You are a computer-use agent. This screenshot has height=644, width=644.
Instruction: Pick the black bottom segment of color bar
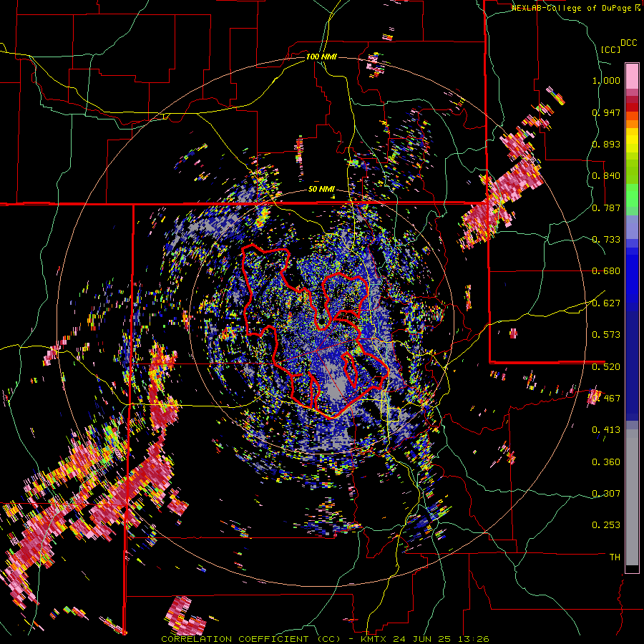click(632, 569)
